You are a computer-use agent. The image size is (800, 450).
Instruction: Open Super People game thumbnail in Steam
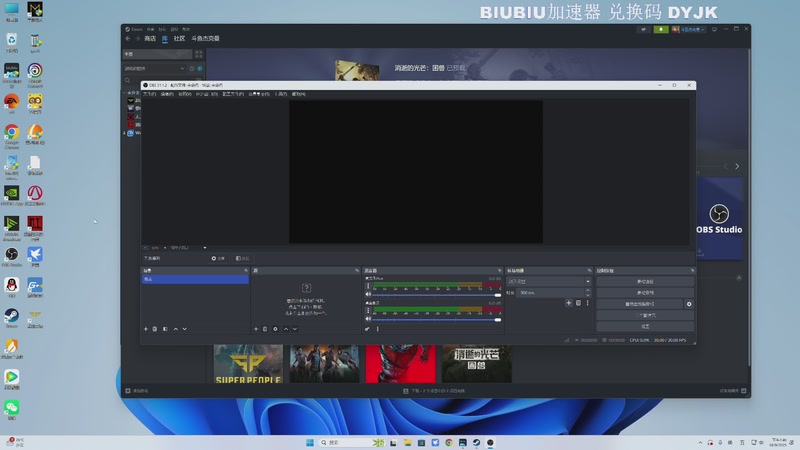tap(248, 364)
